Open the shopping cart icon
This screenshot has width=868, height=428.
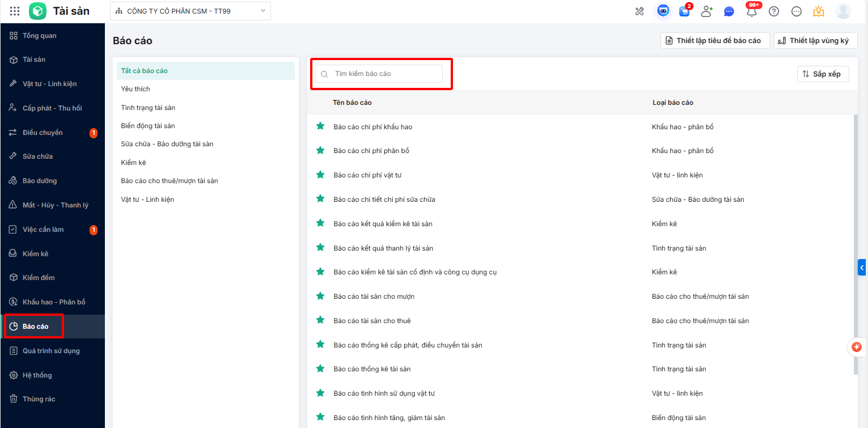tap(684, 11)
